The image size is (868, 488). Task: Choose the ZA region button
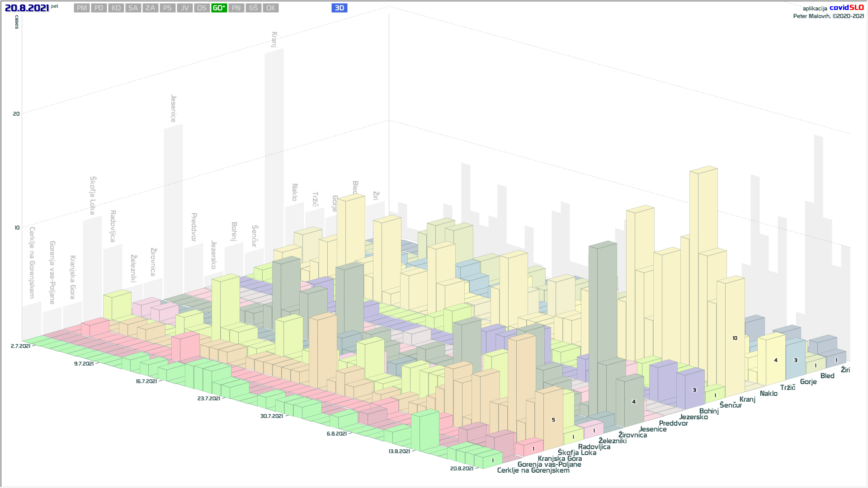point(150,8)
